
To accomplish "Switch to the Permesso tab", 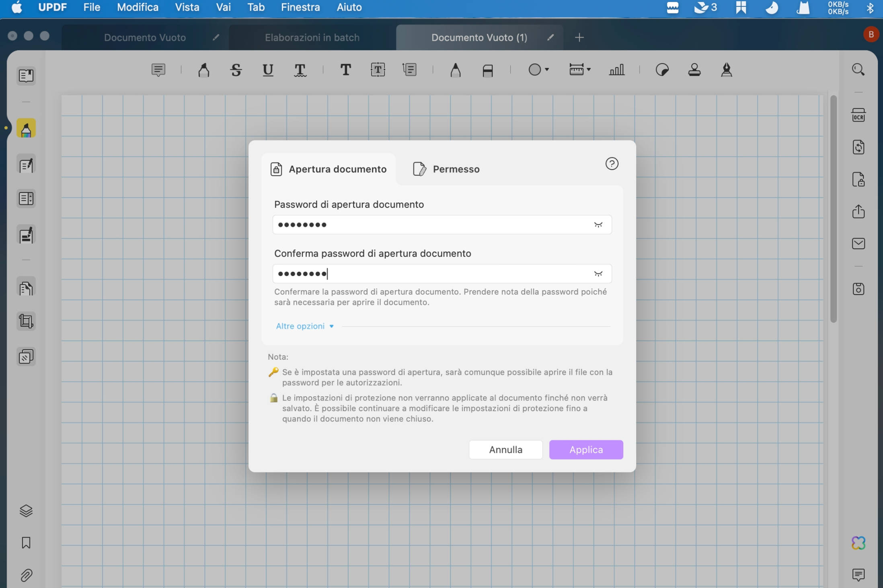I will (x=446, y=169).
